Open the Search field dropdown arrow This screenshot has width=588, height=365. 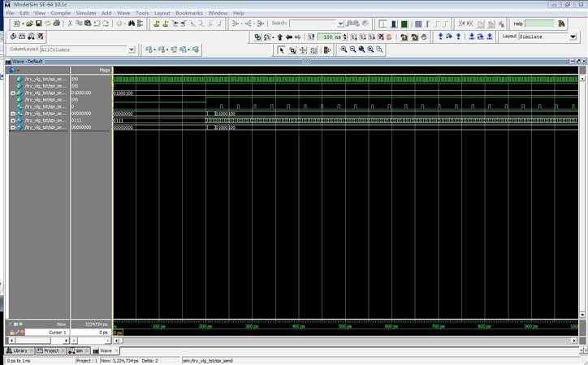[x=340, y=24]
